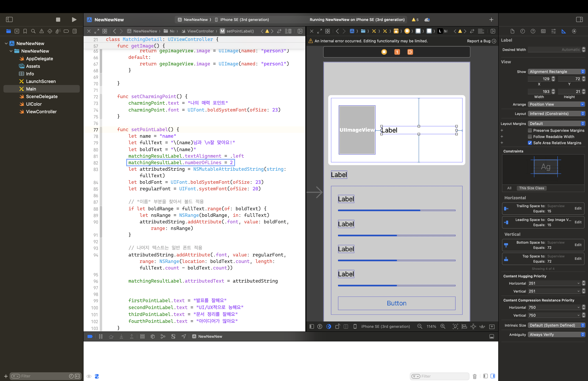Click the Stop button in the toolbar
The width and height of the screenshot is (588, 381).
[x=58, y=20]
